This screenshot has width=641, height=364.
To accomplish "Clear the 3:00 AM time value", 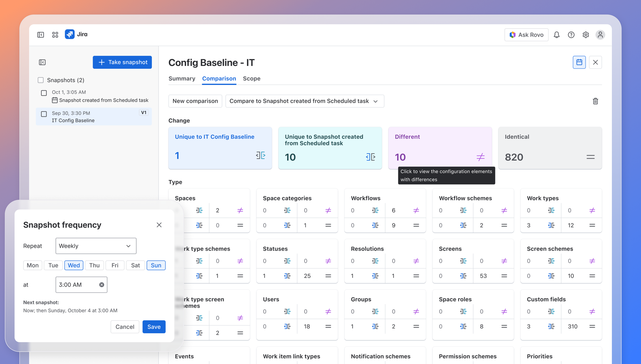I will [102, 285].
